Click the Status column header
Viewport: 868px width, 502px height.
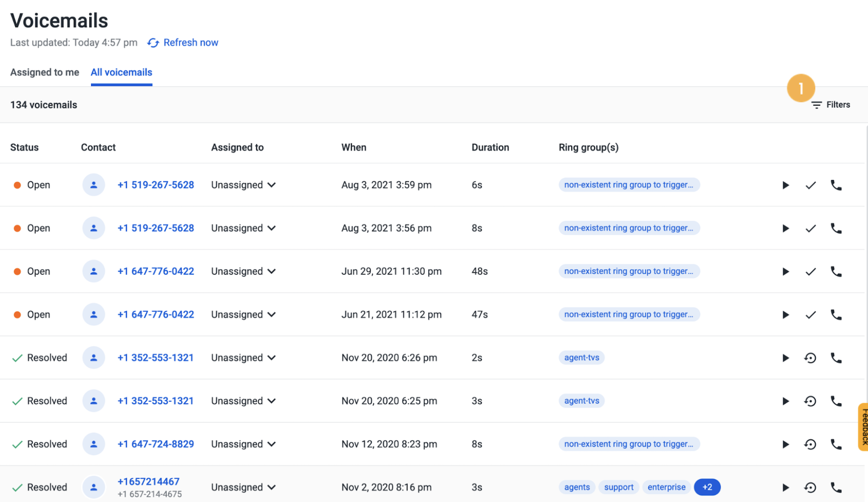click(x=24, y=147)
